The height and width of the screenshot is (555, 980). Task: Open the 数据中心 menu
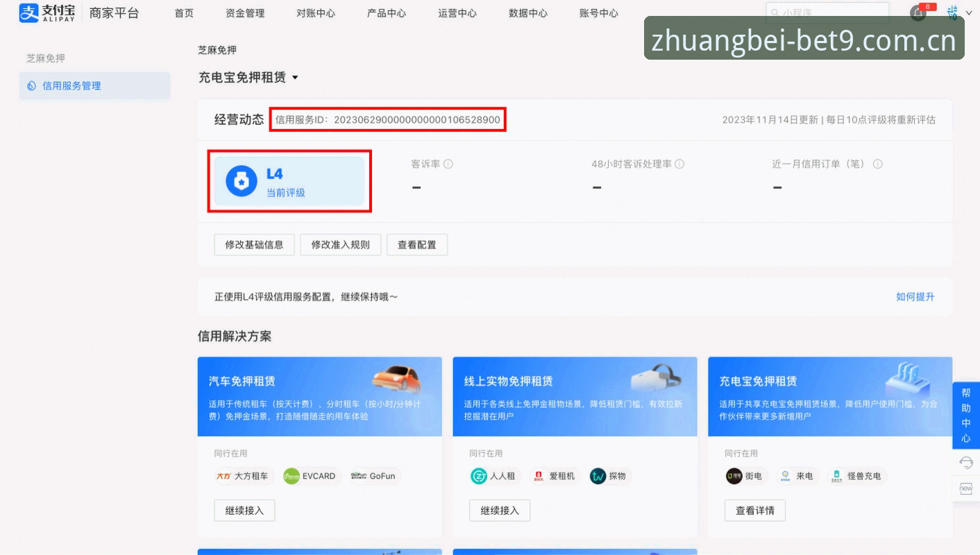coord(528,13)
